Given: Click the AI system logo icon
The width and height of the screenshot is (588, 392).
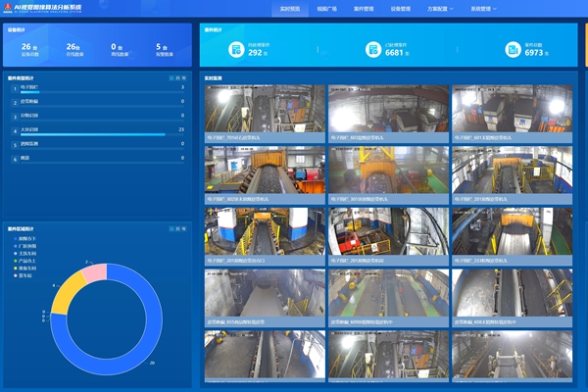Looking at the screenshot, I should [x=10, y=9].
